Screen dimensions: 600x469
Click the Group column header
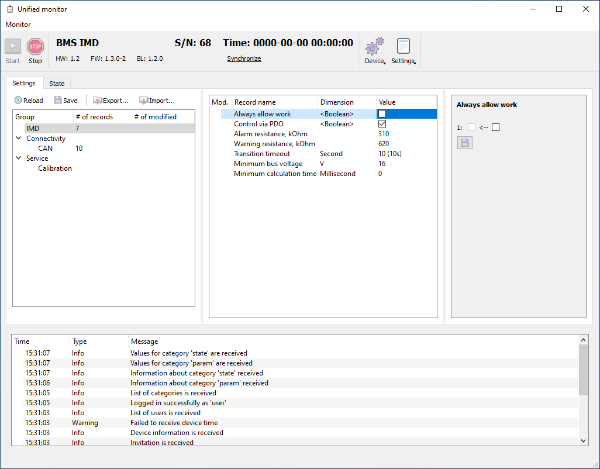(x=43, y=117)
